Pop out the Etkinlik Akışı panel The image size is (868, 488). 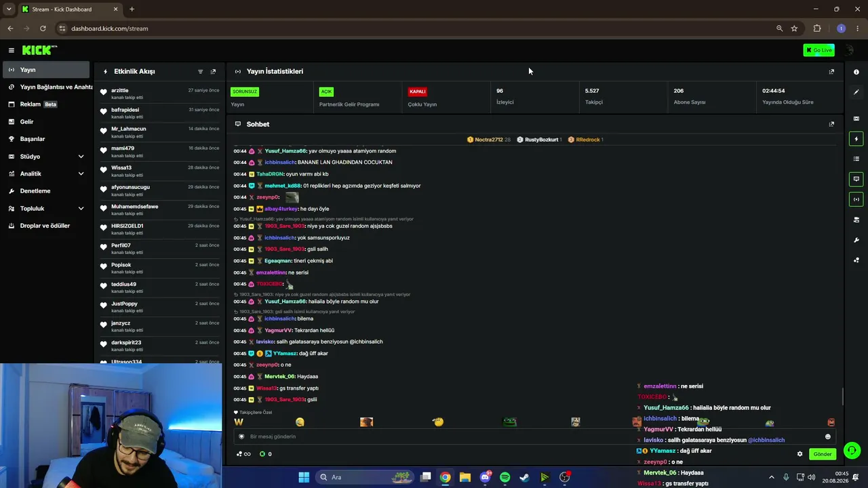click(x=213, y=71)
